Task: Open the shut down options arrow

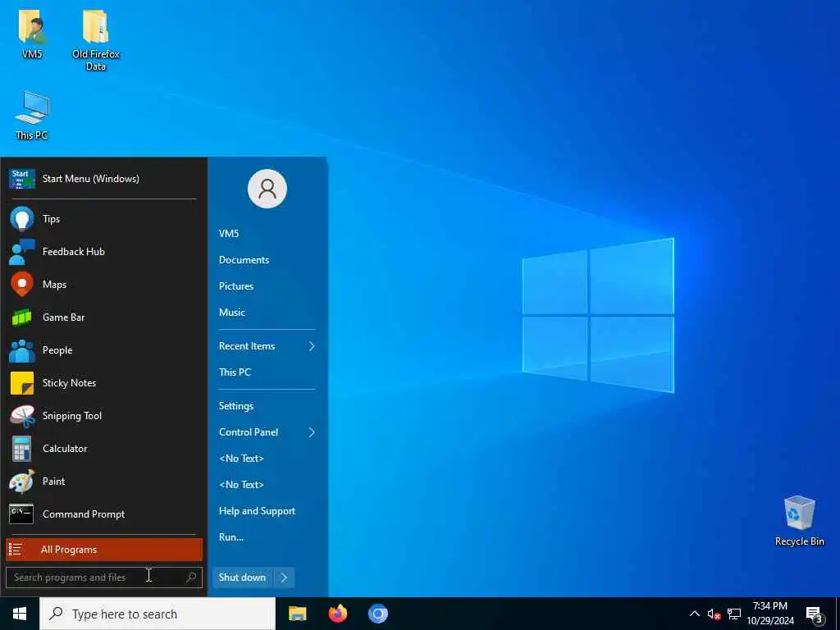Action: 284,577
